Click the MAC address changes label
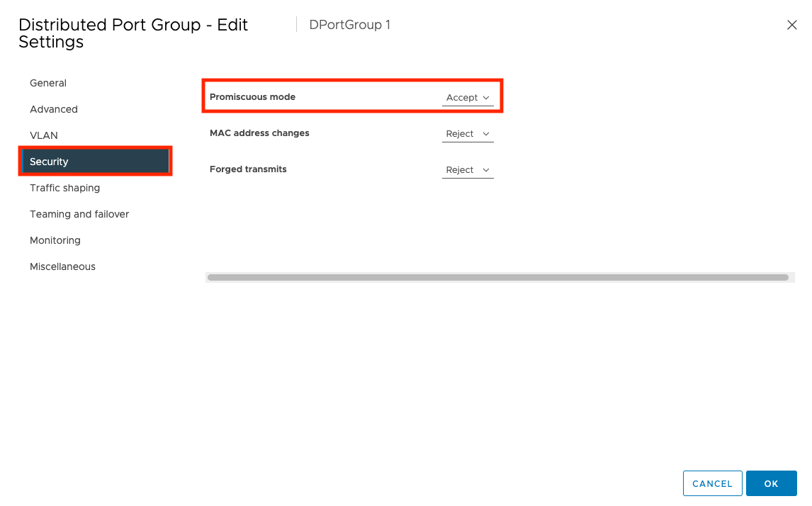This screenshot has height=506, width=812. [259, 133]
